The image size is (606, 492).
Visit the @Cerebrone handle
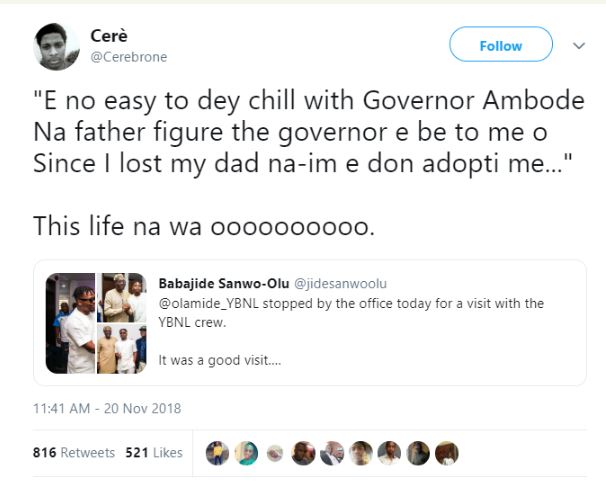pyautogui.click(x=128, y=57)
